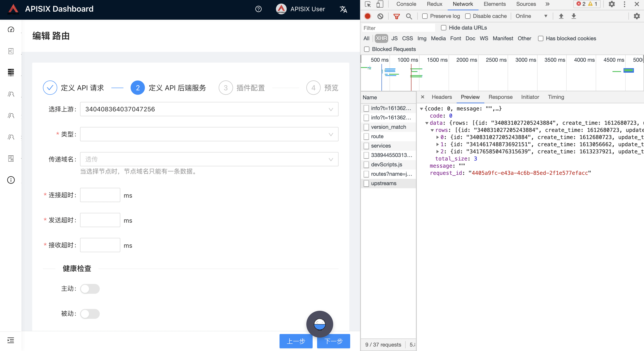This screenshot has height=351, width=644.
Task: Open the Dashboard gauge icon in sidebar
Action: 11,30
